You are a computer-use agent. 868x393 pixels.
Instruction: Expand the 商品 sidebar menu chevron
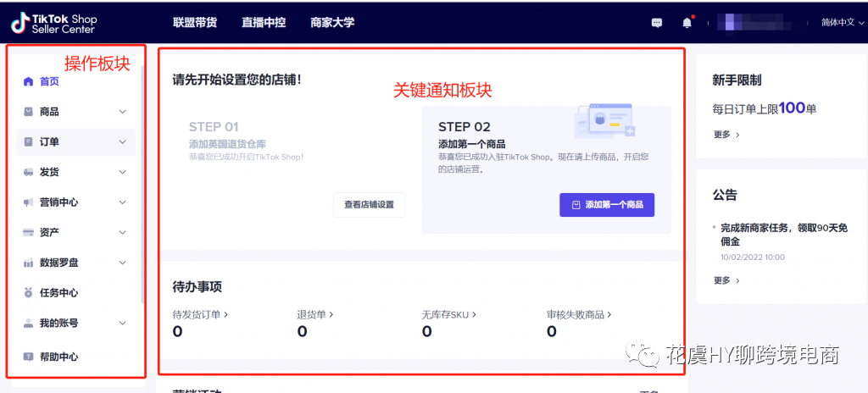click(x=122, y=112)
